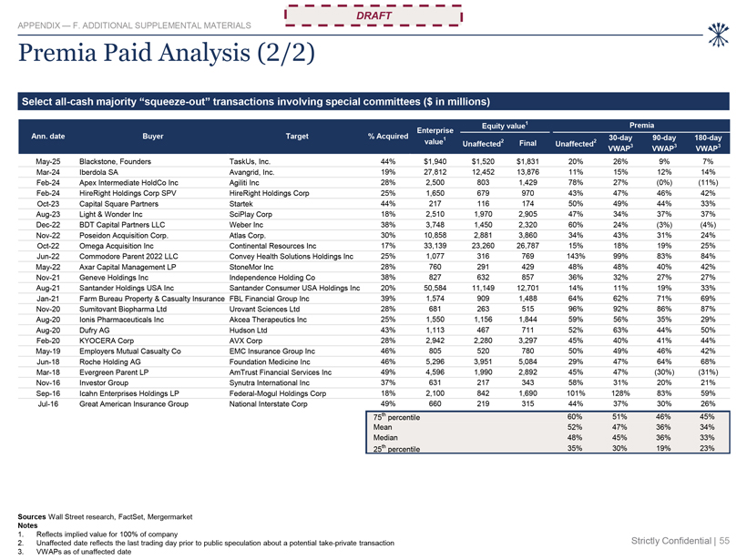The image size is (747, 560).
Task: Select target 'Startek'
Action: 241,203
